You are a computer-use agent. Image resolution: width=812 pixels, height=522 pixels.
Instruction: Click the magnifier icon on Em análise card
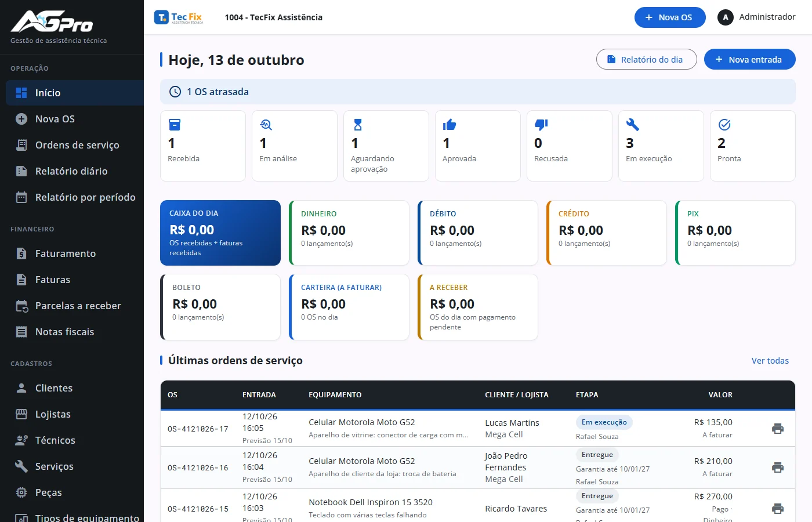point(266,125)
